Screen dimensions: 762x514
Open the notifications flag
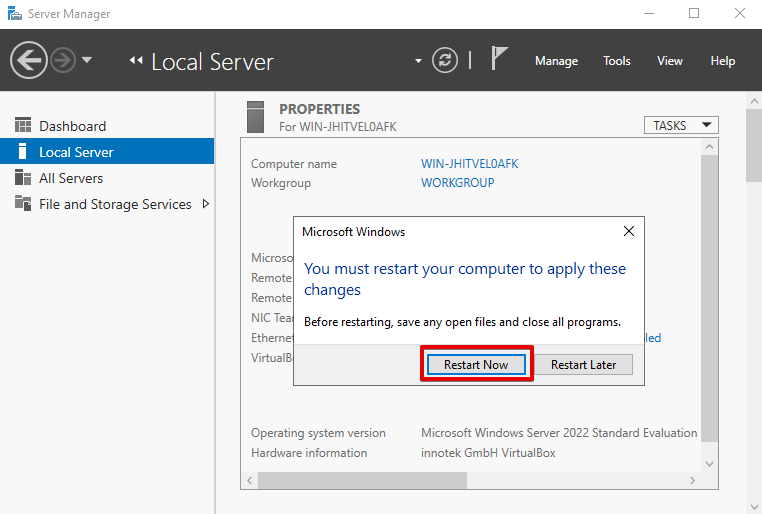pyautogui.click(x=499, y=58)
